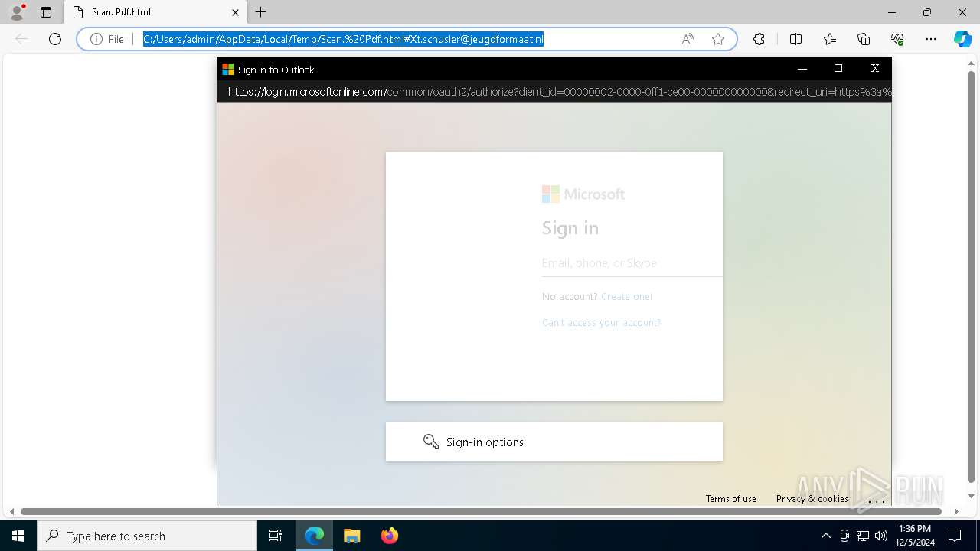Open the volume tray icon
This screenshot has height=551, width=980.
(x=881, y=536)
